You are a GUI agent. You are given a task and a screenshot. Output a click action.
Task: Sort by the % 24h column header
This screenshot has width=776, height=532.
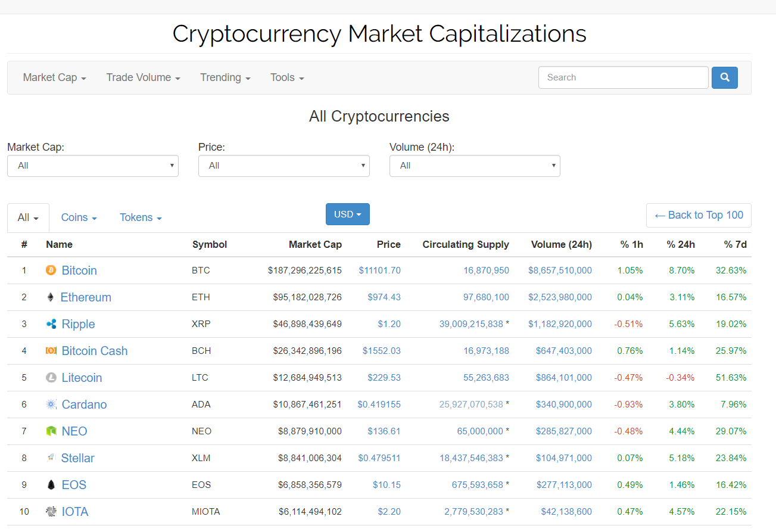(x=681, y=244)
